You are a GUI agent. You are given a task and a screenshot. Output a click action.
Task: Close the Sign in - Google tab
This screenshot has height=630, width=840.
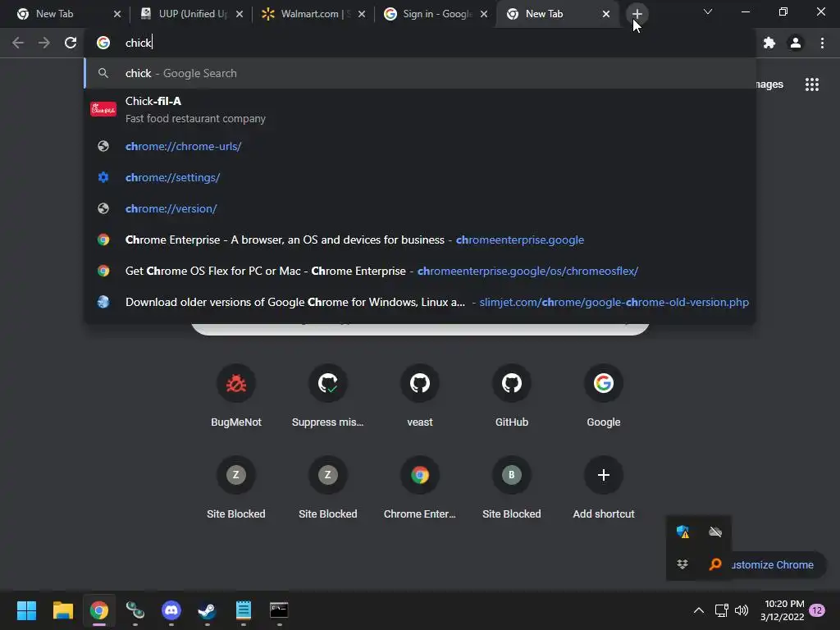tap(484, 14)
